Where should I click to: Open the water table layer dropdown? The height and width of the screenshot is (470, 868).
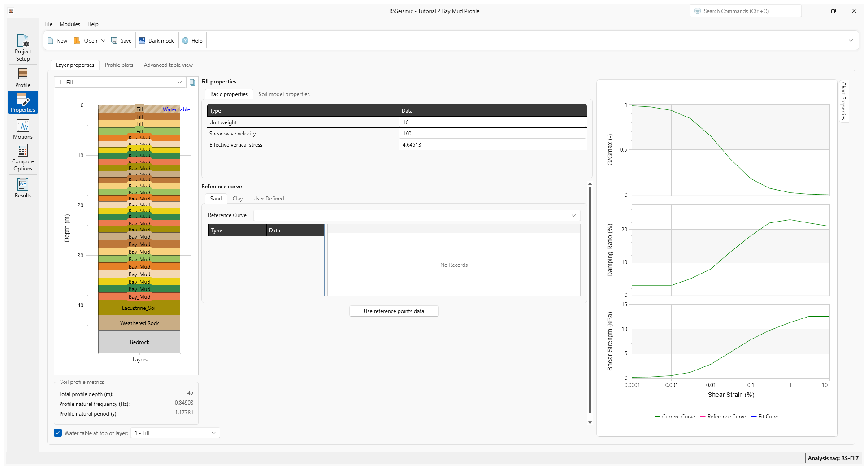[x=175, y=433]
